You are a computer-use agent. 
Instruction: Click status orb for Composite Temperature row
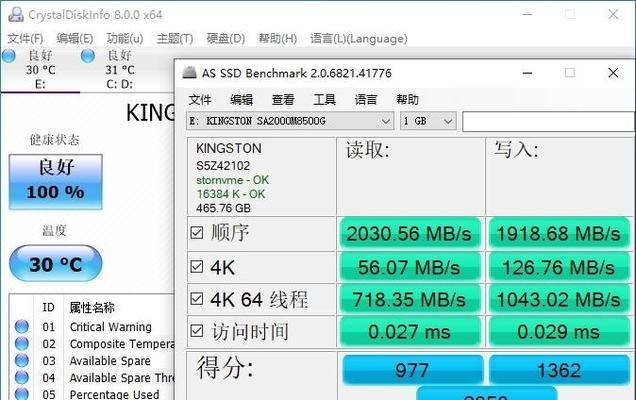[x=21, y=344]
